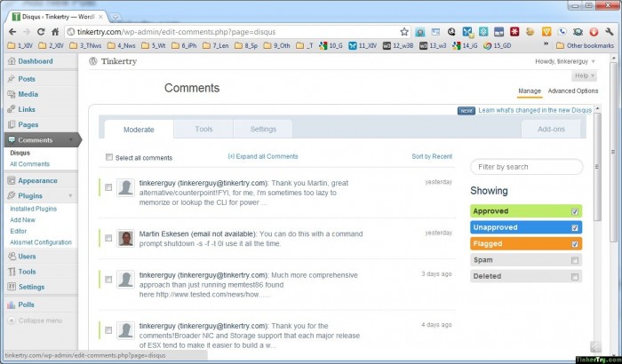This screenshot has width=622, height=364.
Task: Open All Comments submenu link
Action: coord(29,163)
